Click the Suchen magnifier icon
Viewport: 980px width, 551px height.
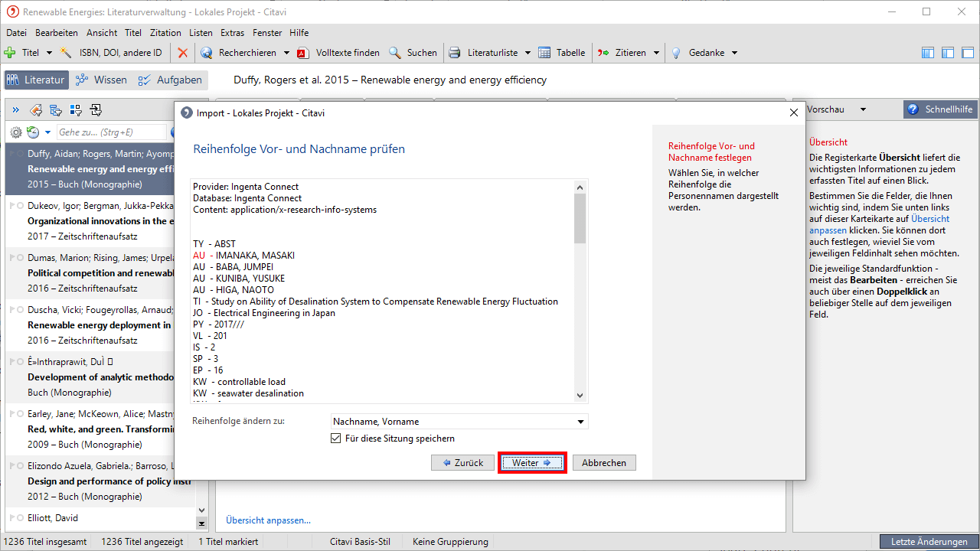click(395, 53)
